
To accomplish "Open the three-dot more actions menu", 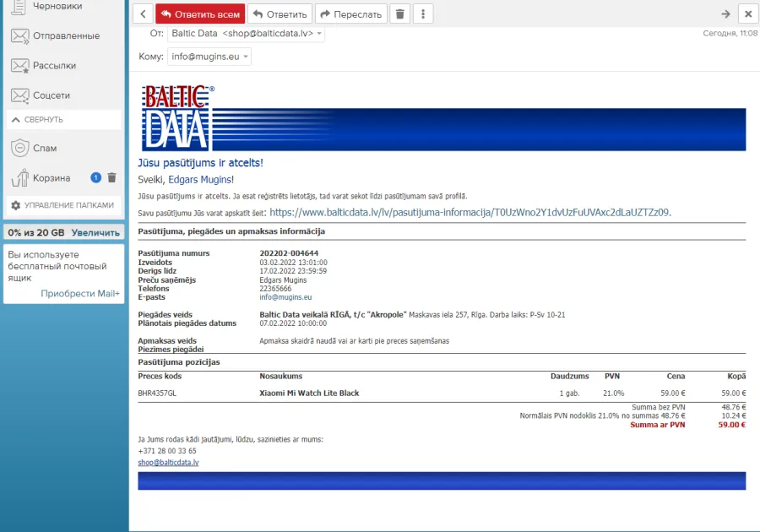I will 423,14.
